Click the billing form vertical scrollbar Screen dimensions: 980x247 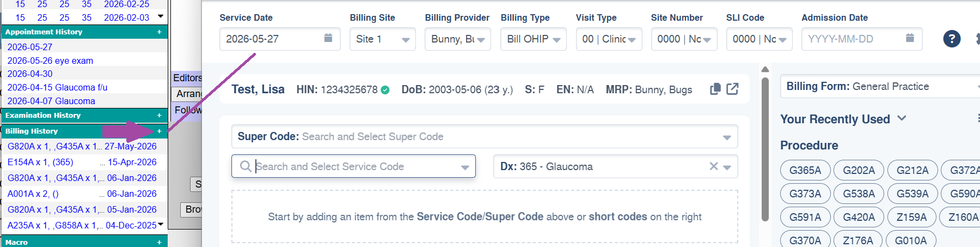point(765,149)
